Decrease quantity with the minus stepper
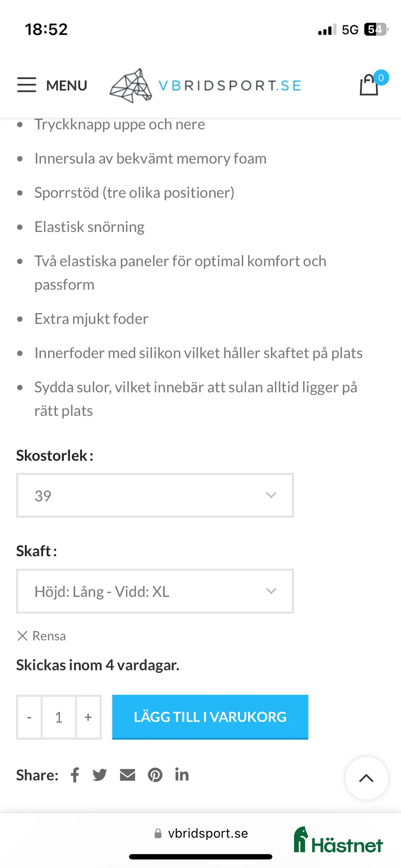Viewport: 401px width, 868px height. pyautogui.click(x=29, y=717)
